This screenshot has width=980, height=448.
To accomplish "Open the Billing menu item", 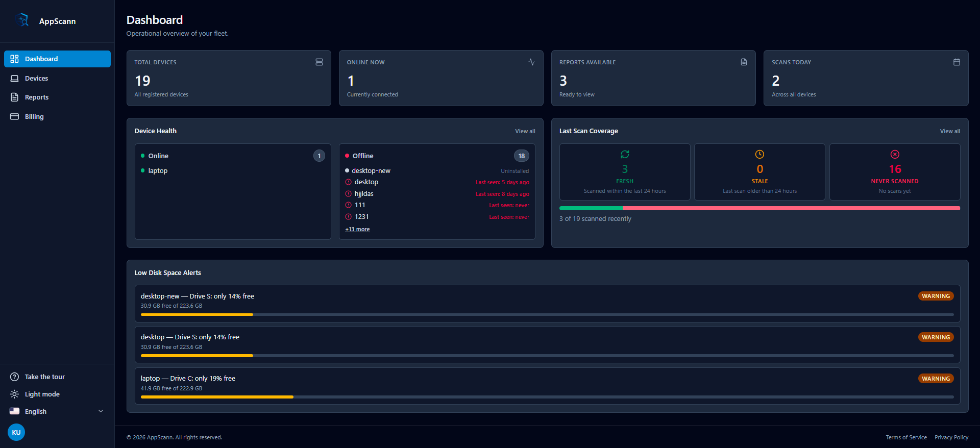I will 57,116.
